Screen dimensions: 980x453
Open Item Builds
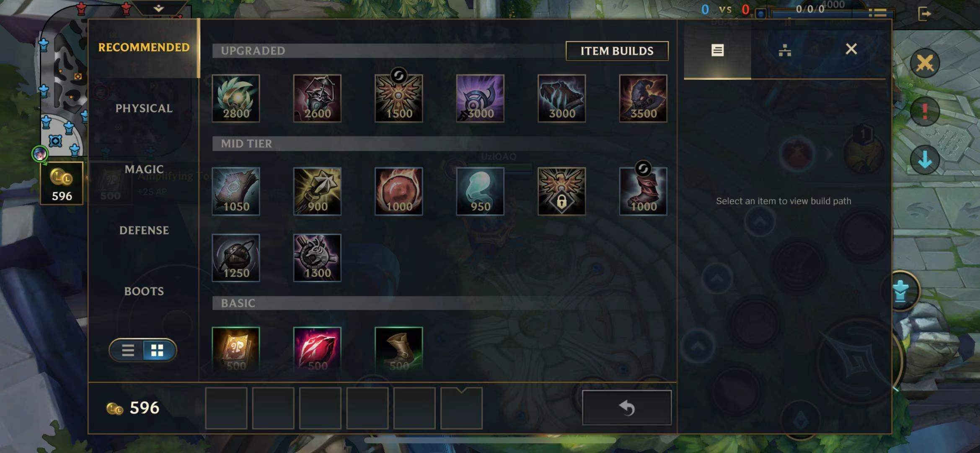[617, 51]
